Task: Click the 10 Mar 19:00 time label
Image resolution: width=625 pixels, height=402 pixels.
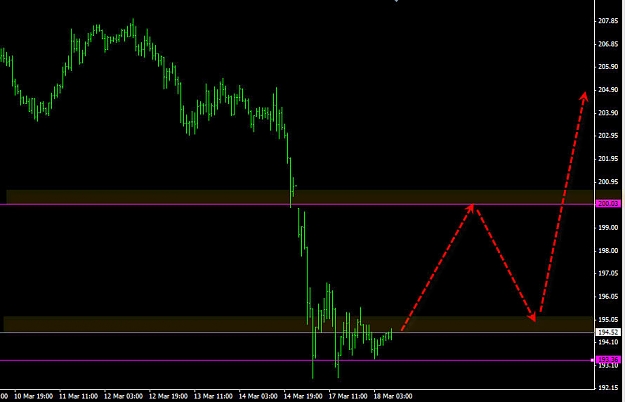Action: pyautogui.click(x=33, y=396)
